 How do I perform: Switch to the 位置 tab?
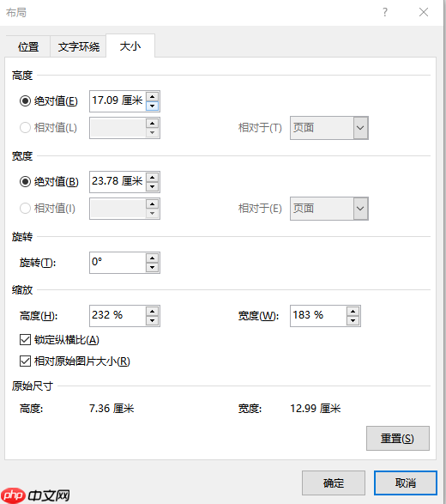[28, 46]
